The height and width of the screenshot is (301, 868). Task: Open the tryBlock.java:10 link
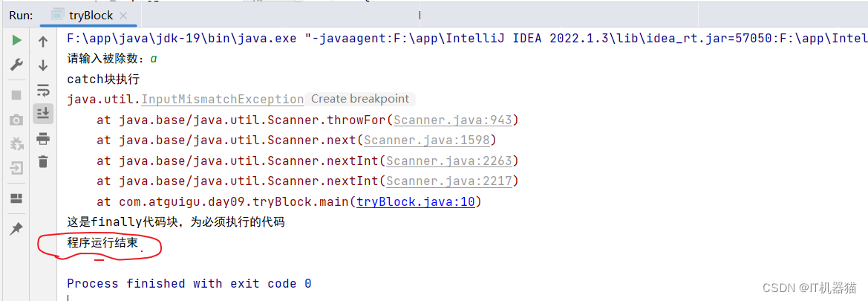416,202
